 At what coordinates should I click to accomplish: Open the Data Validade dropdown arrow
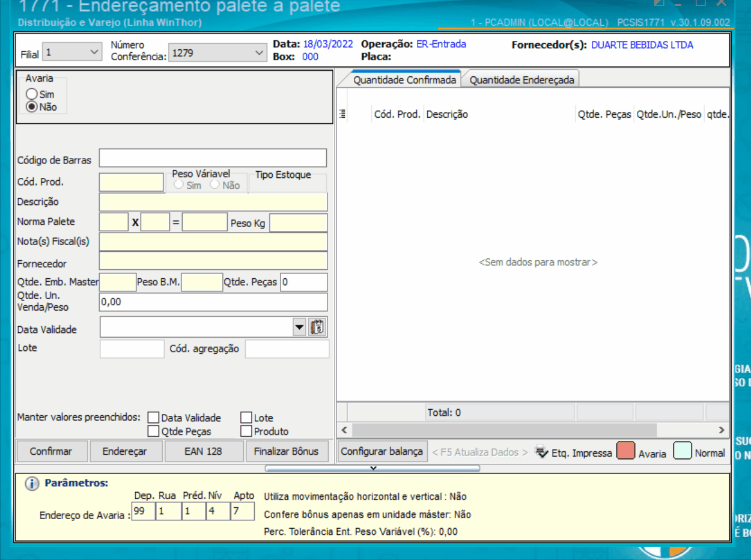(299, 327)
